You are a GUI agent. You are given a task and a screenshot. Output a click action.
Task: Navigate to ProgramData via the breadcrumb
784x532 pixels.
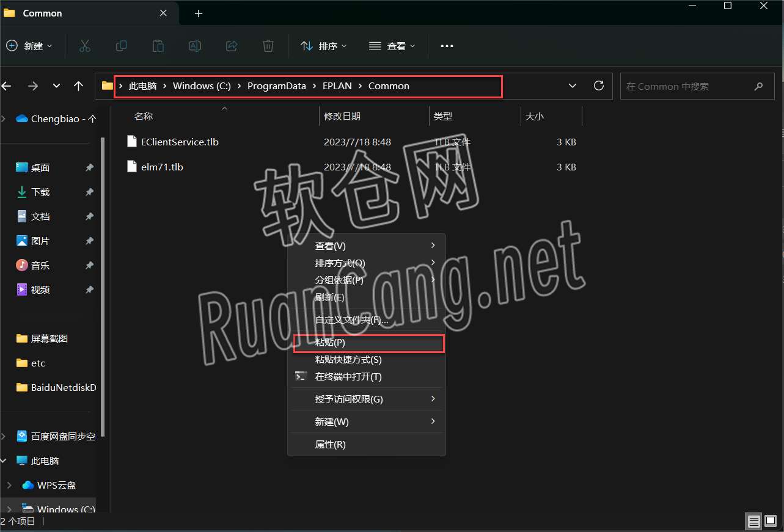276,86
